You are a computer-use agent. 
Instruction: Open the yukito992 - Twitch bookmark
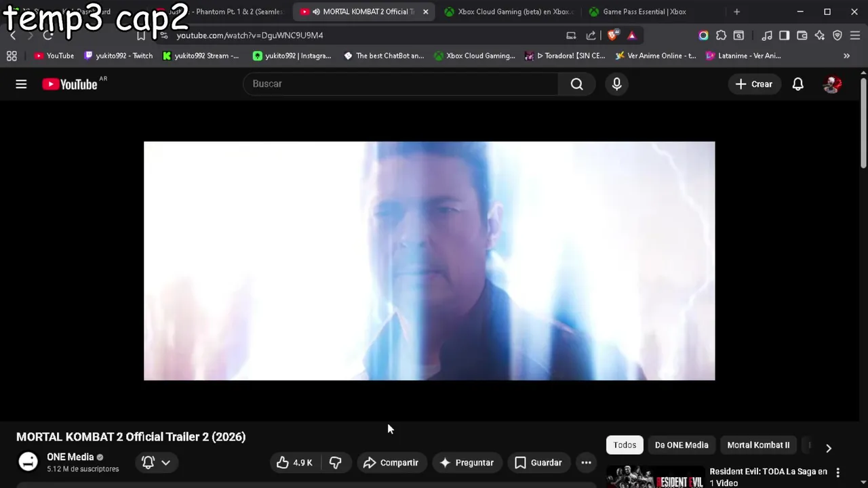click(119, 56)
